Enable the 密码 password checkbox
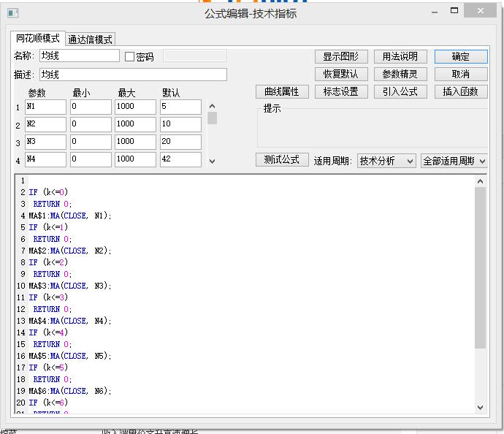The height and width of the screenshot is (434, 504). pos(130,57)
